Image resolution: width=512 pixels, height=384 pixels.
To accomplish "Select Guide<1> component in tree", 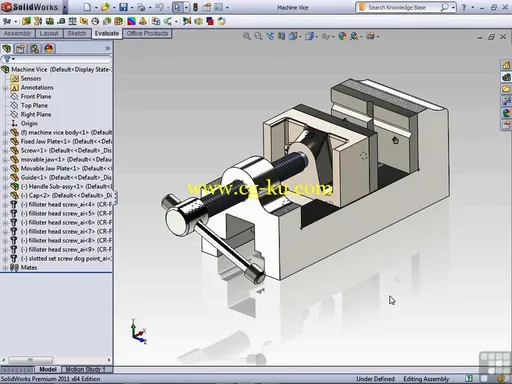I will tap(66, 177).
